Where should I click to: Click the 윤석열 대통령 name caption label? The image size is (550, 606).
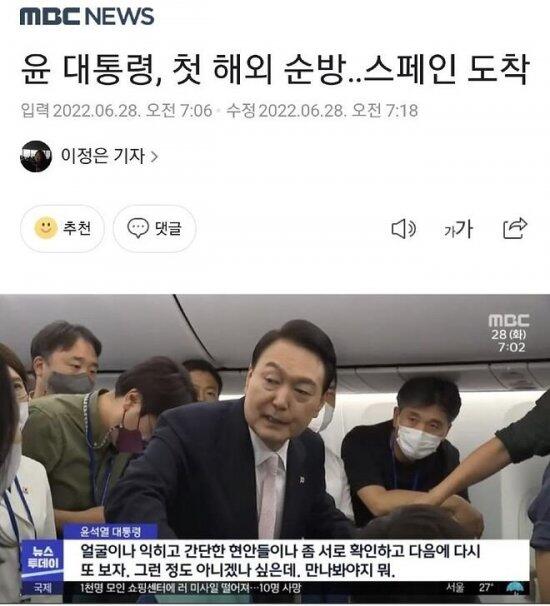pyautogui.click(x=110, y=532)
